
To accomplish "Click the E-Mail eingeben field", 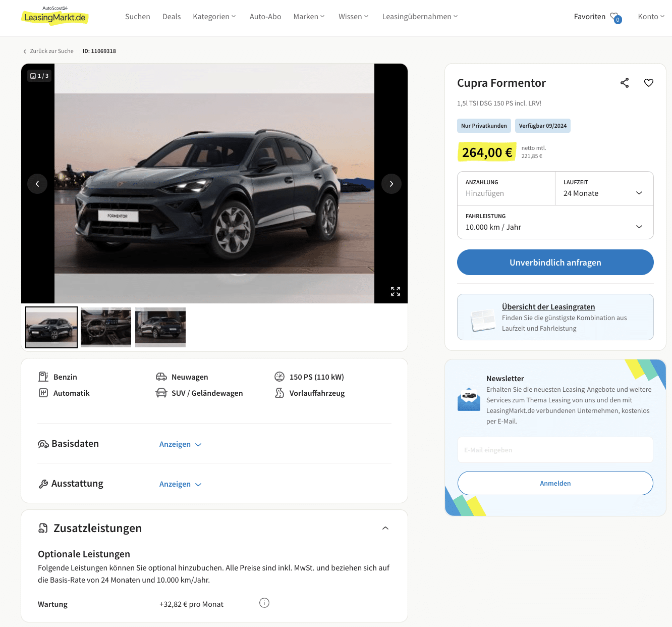I will click(x=555, y=450).
